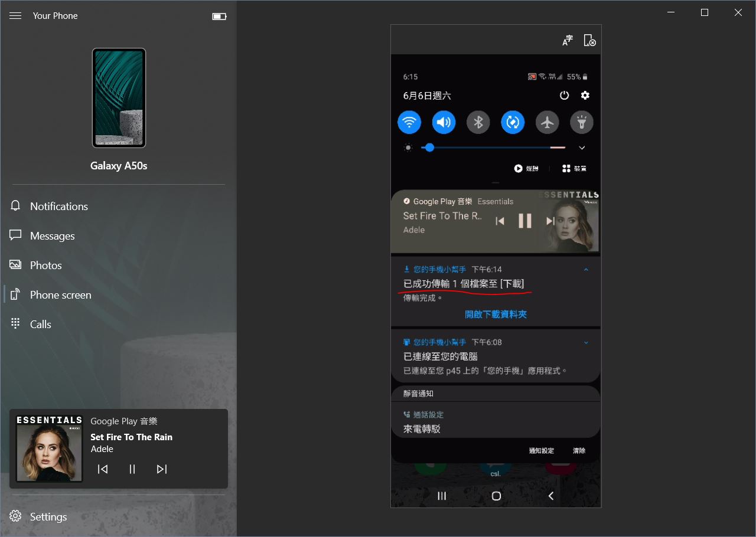Screen dimensions: 756x537
Task: Expand brightness options with the chevron
Action: tap(582, 148)
